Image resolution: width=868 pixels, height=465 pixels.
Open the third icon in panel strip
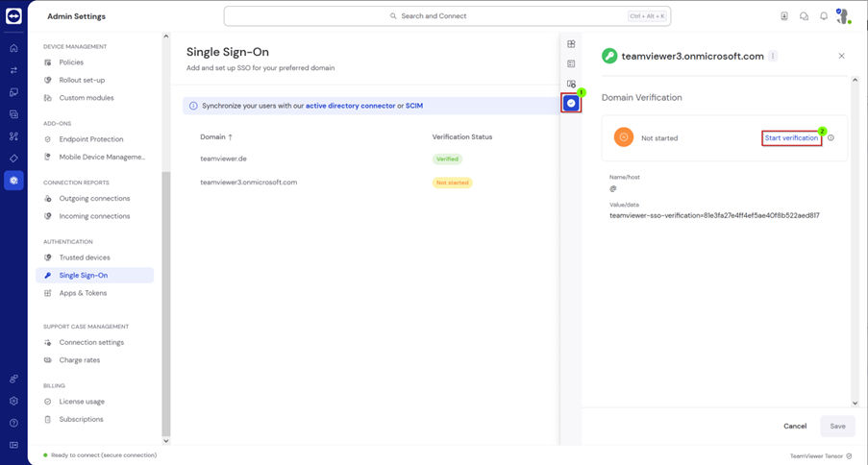(x=571, y=84)
